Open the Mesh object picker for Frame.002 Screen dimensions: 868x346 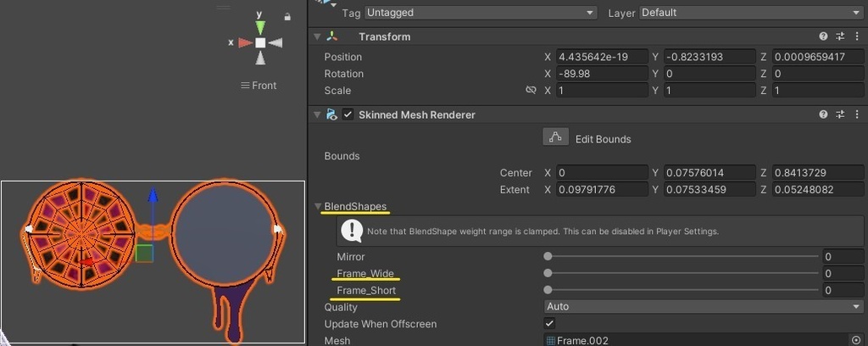(855, 340)
